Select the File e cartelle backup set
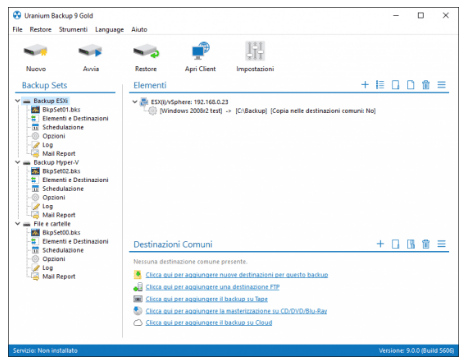462x363 pixels. tap(52, 224)
